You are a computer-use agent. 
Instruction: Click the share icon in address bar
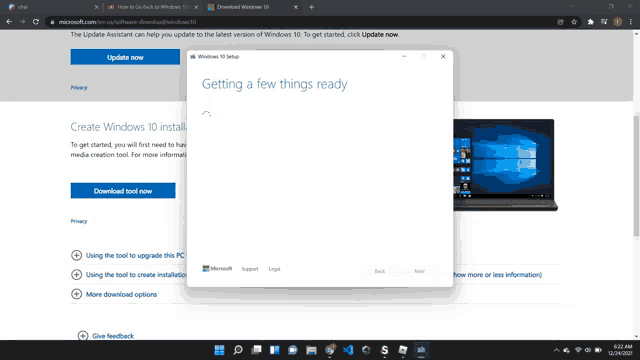(x=561, y=22)
